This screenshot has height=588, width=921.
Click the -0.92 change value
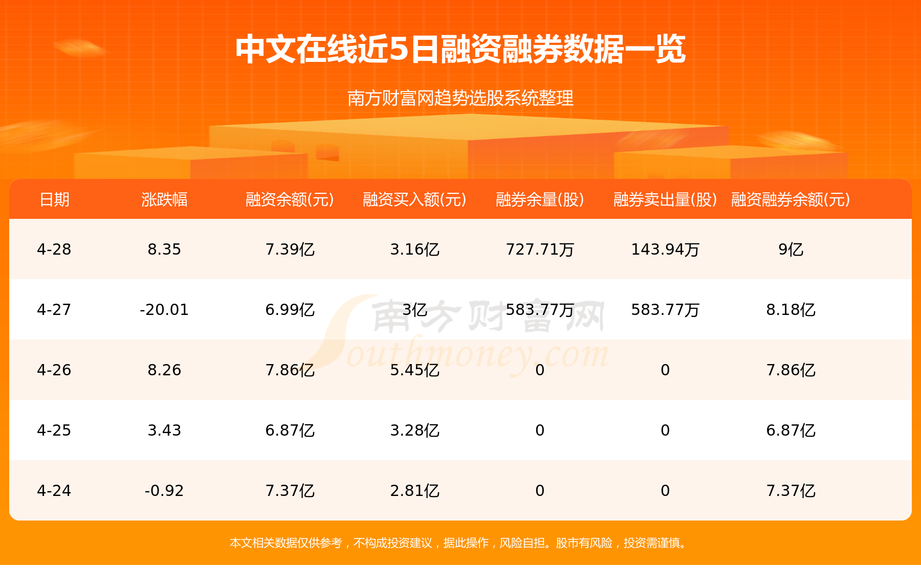coord(164,490)
